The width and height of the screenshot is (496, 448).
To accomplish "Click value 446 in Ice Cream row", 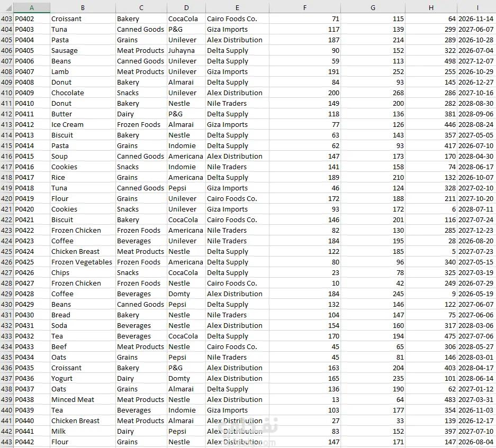I will [x=431, y=124].
